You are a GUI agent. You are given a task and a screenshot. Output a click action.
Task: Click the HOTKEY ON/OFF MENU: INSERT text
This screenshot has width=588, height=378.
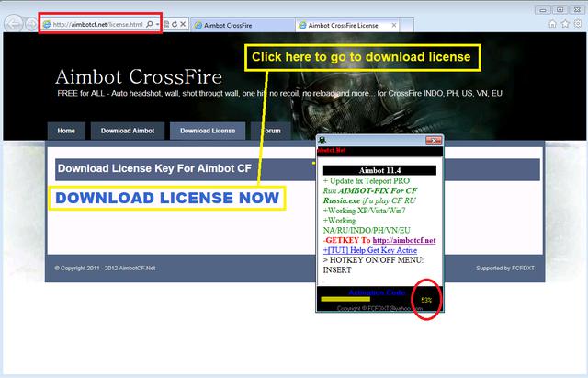point(374,265)
